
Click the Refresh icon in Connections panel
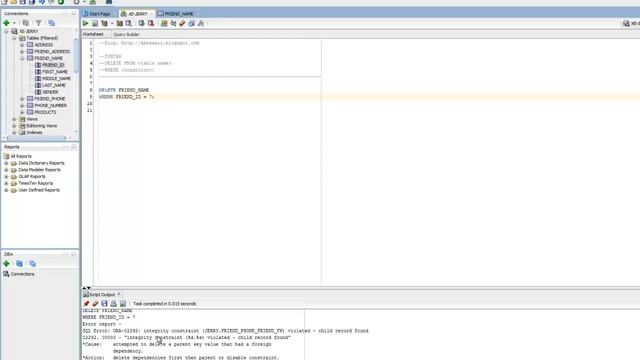(x=26, y=23)
